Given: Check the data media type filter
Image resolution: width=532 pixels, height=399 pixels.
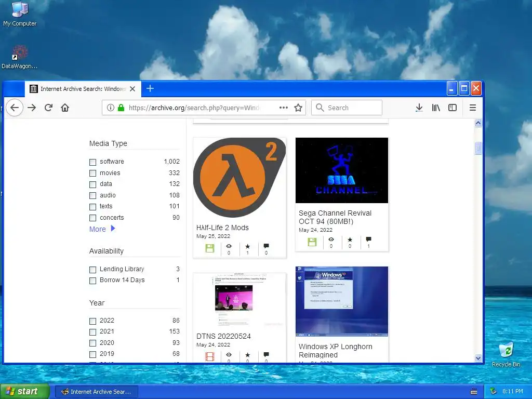Looking at the screenshot, I should click(92, 184).
